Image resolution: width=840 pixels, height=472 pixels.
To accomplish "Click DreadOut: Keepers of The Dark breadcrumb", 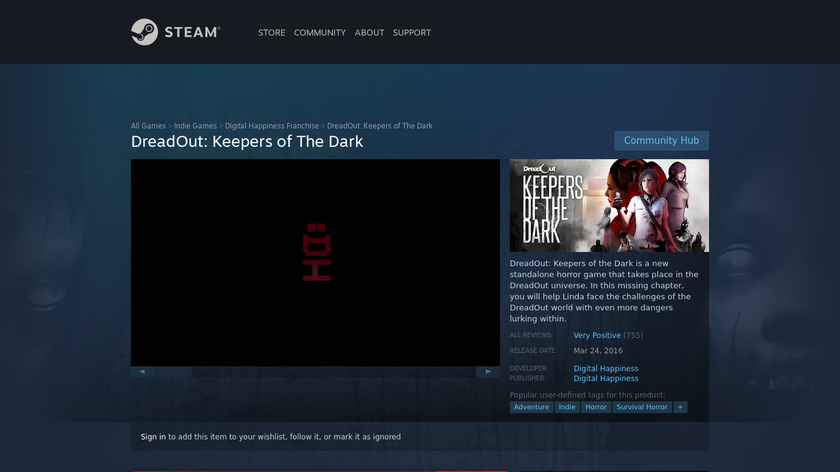I will [x=379, y=126].
